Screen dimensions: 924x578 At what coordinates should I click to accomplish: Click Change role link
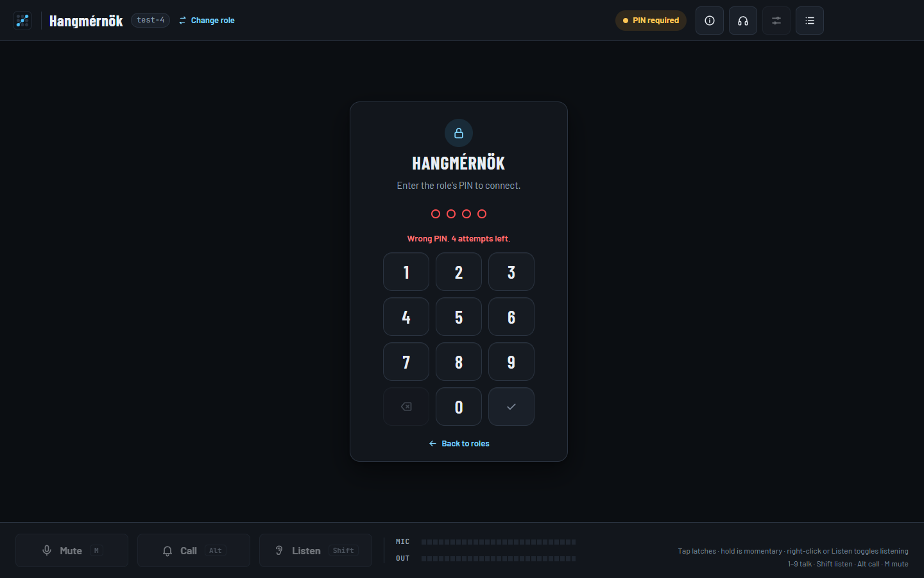(x=207, y=21)
